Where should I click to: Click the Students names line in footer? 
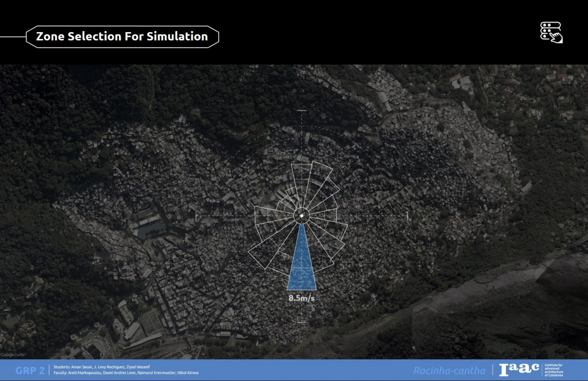[102, 367]
